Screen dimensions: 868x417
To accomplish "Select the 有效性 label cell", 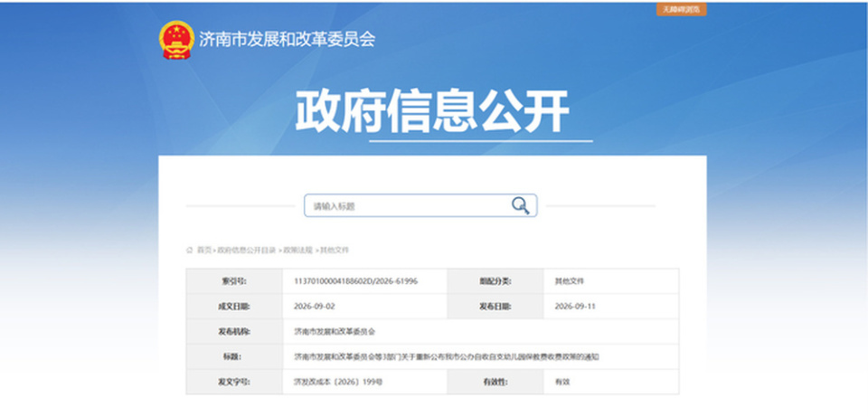I will pyautogui.click(x=495, y=382).
